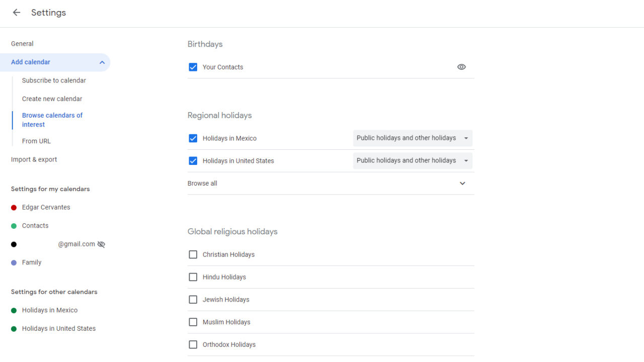This screenshot has width=644, height=362.
Task: Enable Christian Holidays
Action: pos(193,254)
